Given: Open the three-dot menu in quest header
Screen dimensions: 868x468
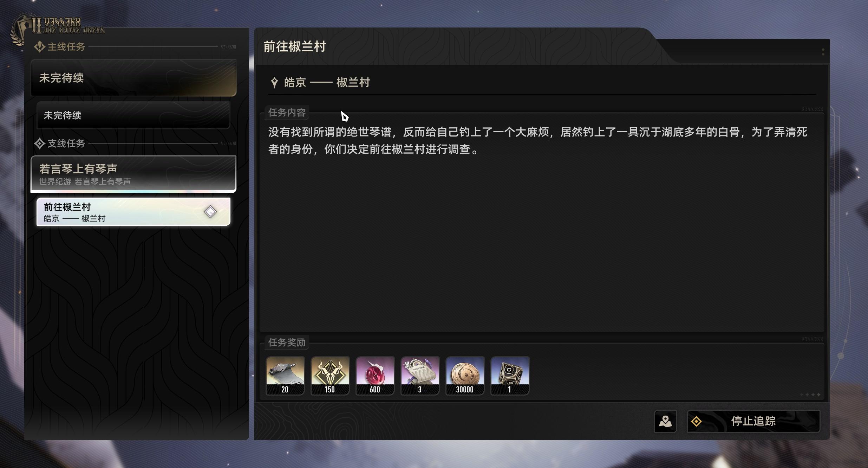Looking at the screenshot, I should click(x=823, y=52).
